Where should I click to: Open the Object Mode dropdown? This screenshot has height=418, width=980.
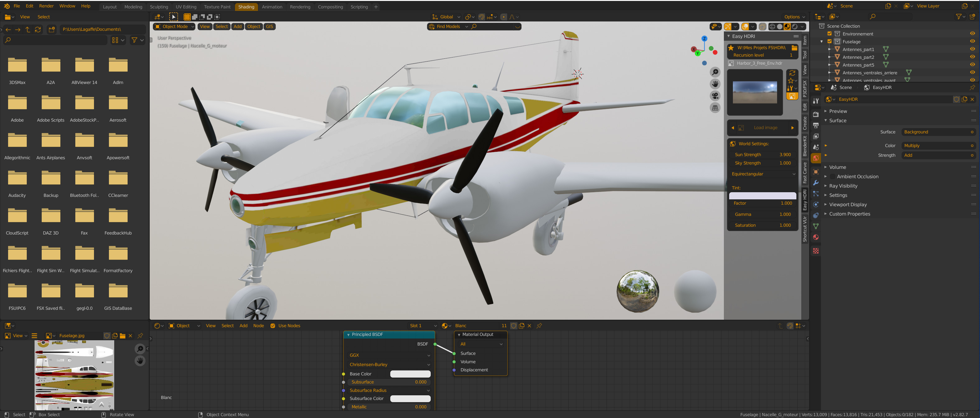[175, 27]
